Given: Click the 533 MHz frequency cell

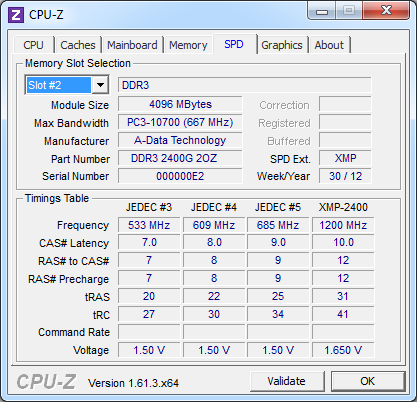Looking at the screenshot, I should point(149,225).
